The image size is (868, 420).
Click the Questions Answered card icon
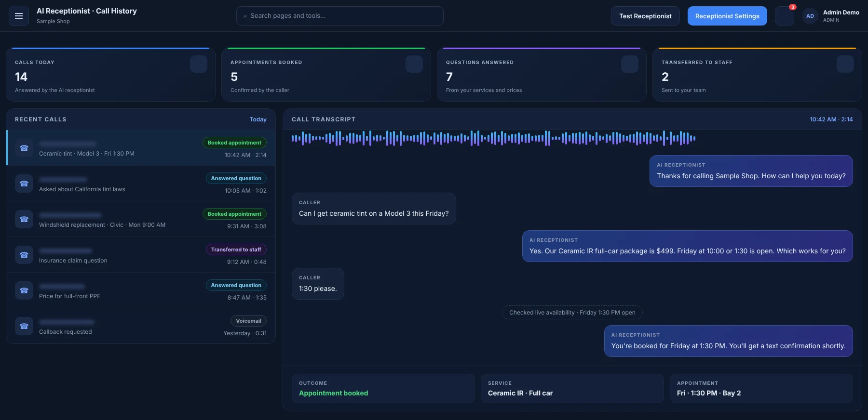coord(630,64)
